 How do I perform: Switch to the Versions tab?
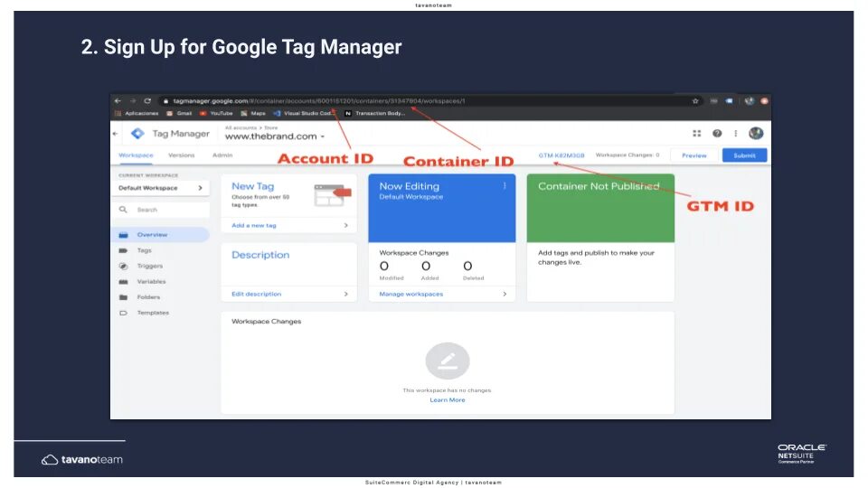point(181,155)
